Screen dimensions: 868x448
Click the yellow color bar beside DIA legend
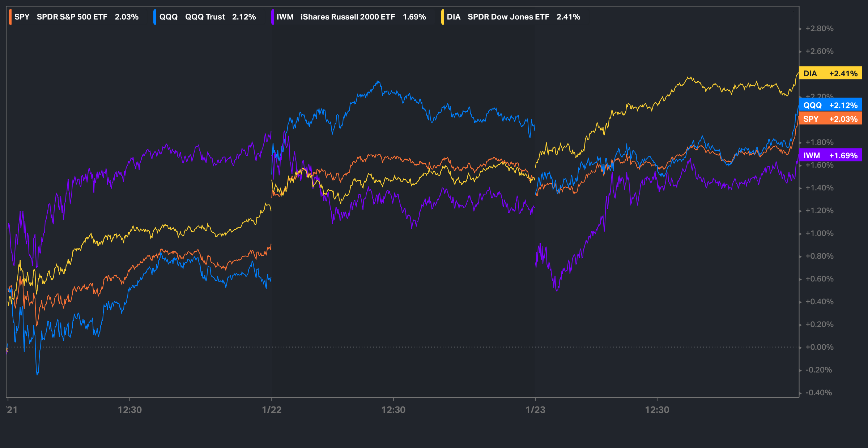(x=443, y=17)
